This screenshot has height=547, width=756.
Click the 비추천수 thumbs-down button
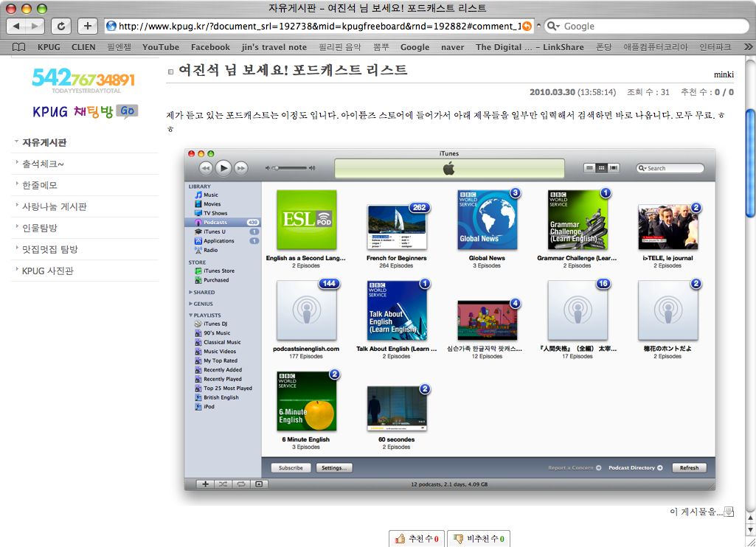(478, 539)
